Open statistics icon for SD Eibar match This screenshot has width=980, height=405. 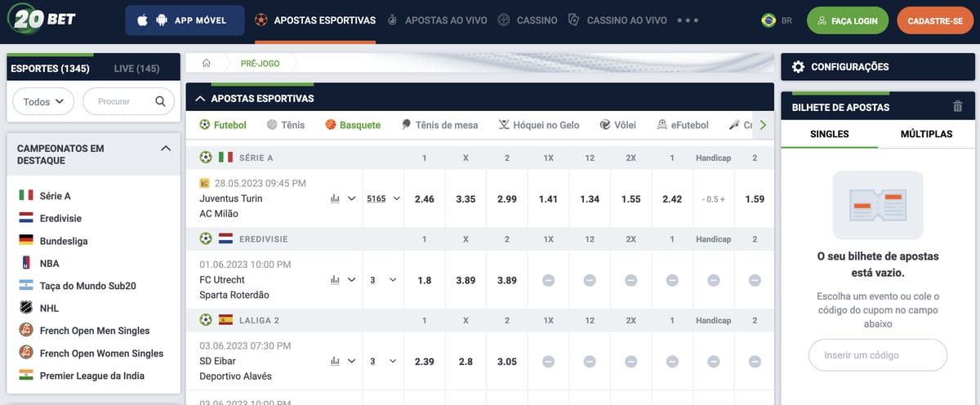point(335,361)
